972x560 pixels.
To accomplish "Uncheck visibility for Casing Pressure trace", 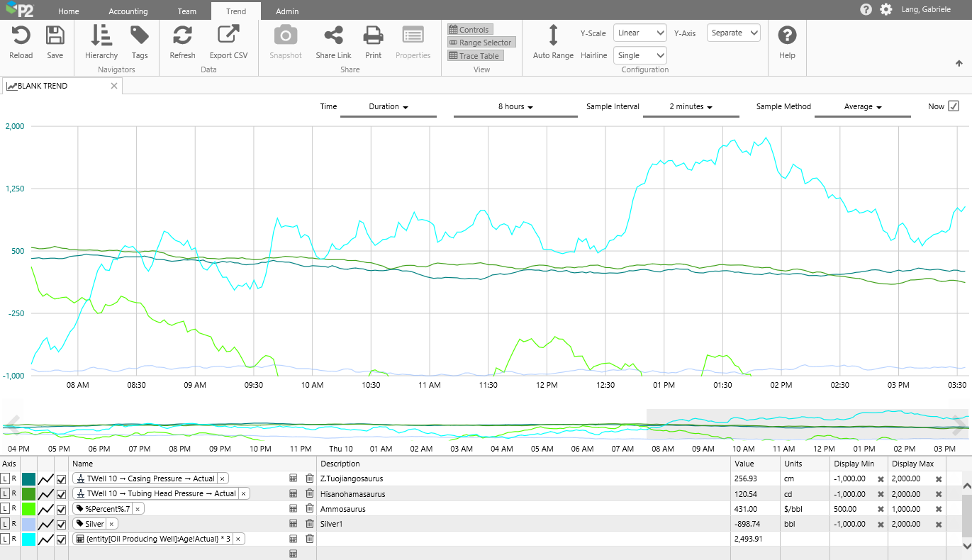I will (x=62, y=479).
